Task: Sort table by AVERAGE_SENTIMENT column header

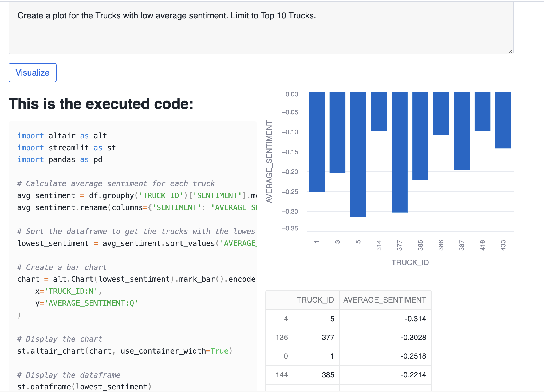Action: [385, 300]
